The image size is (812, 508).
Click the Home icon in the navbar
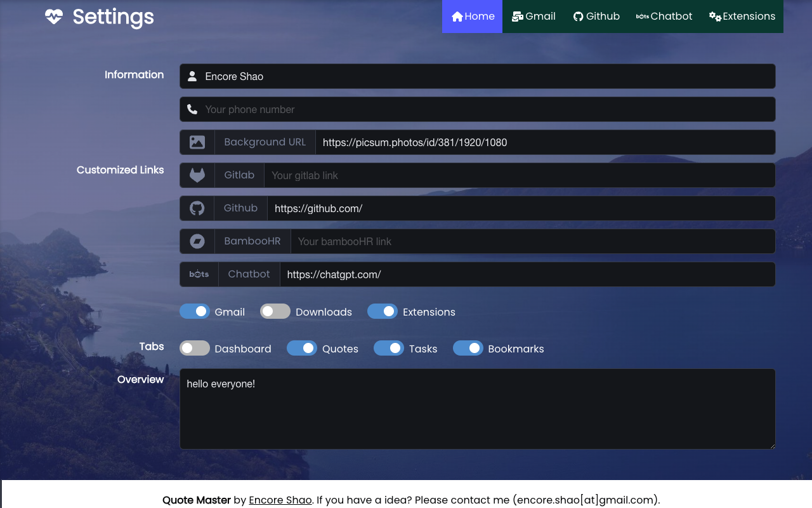[457, 16]
